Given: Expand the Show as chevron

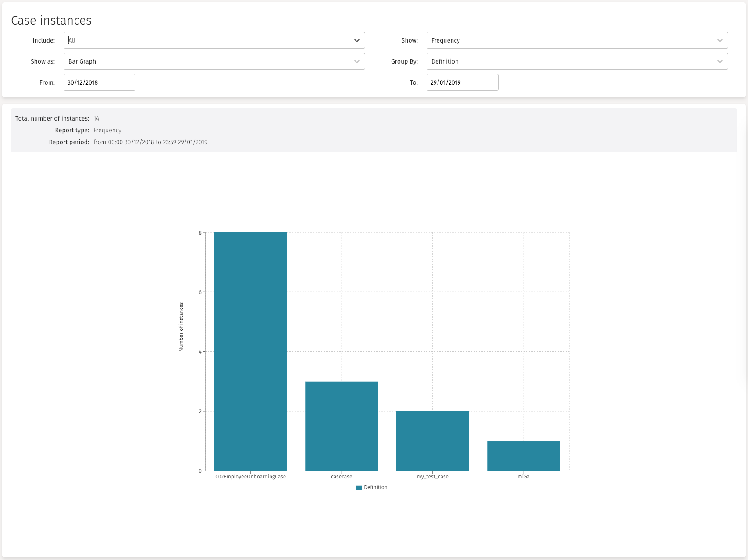Looking at the screenshot, I should click(x=356, y=61).
